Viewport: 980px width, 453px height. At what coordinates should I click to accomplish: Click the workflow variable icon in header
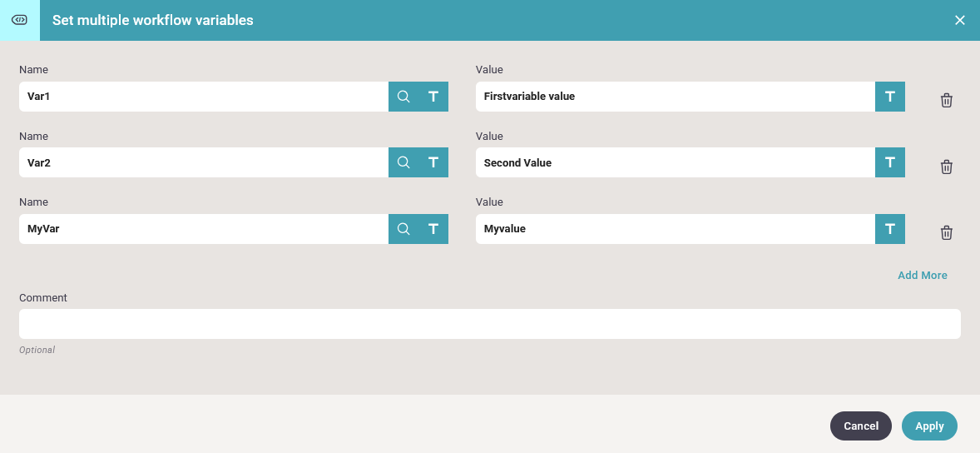coord(19,20)
